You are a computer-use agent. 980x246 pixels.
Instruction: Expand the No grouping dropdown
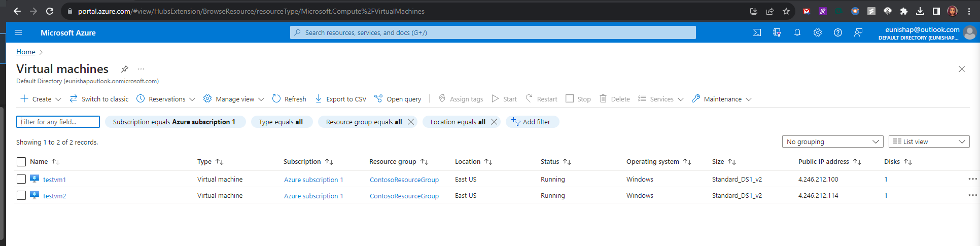832,142
